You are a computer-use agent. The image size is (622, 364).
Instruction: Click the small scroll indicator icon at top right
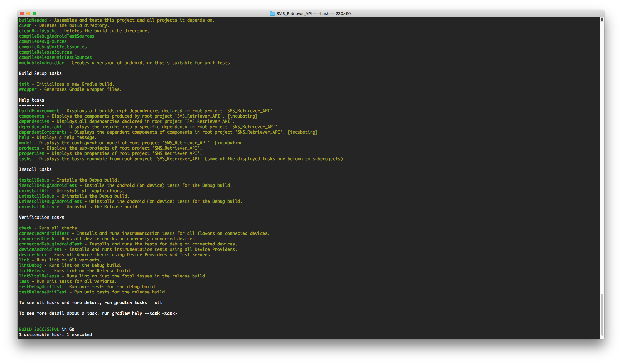pos(602,20)
